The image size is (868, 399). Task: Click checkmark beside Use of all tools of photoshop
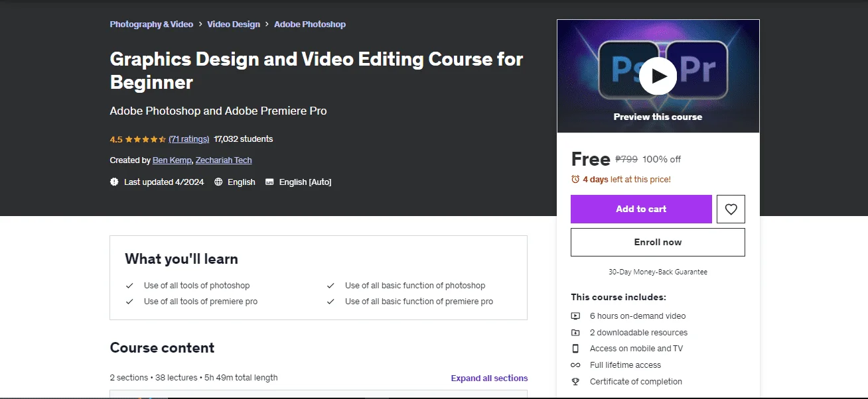[x=129, y=286]
